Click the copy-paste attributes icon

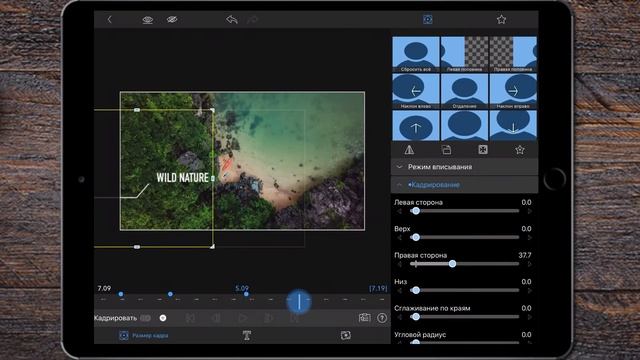tap(446, 150)
